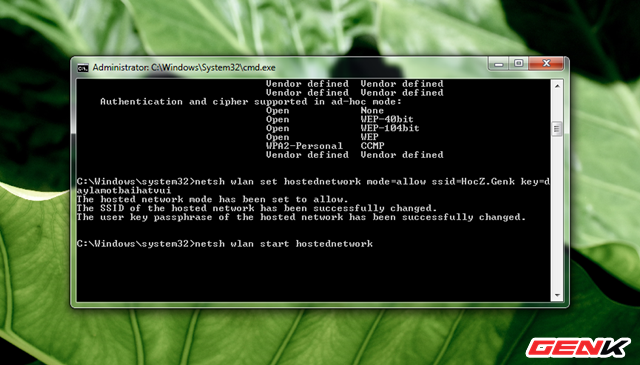Click the 'WPA2-Personal' entry

304,146
